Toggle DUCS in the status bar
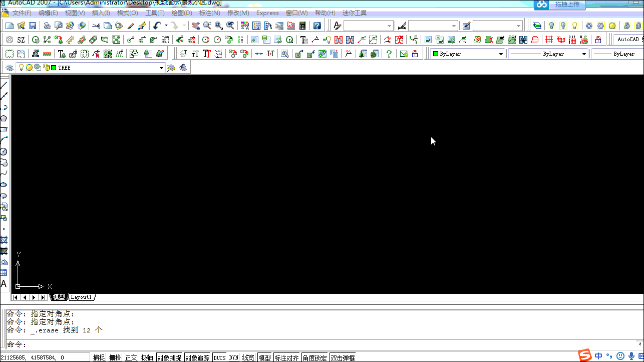Screen dimensions: 644x362 pos(219,357)
